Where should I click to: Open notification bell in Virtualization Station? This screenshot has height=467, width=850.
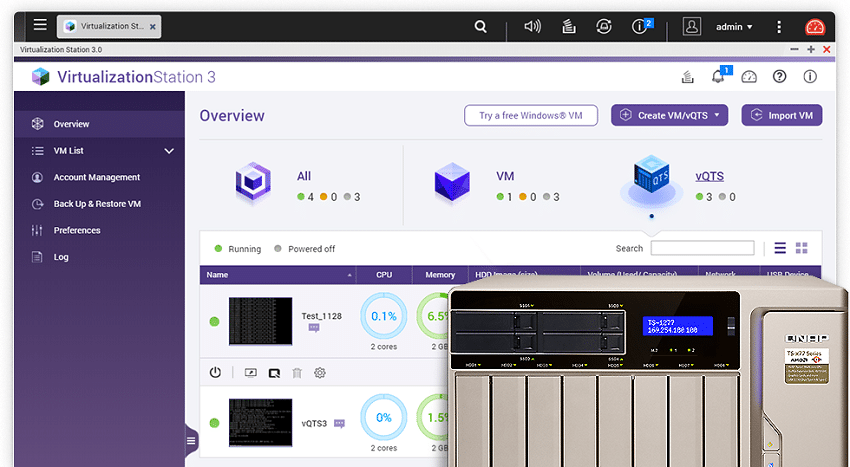(718, 76)
